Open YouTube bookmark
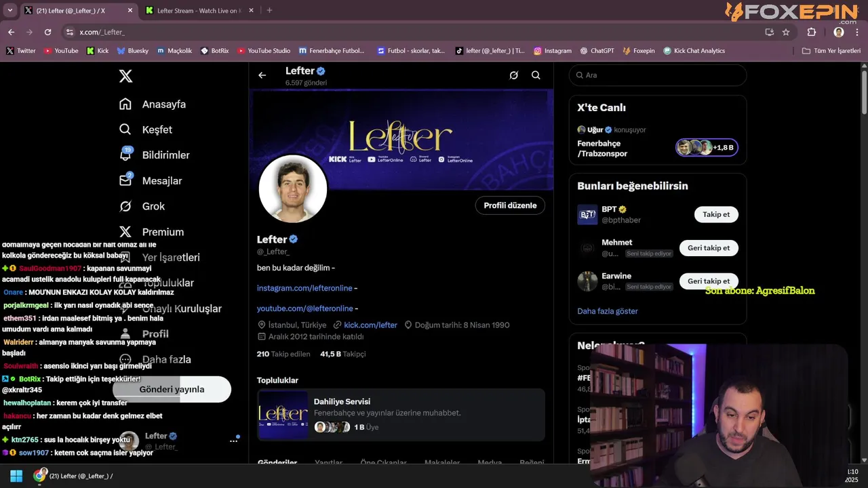 pyautogui.click(x=61, y=51)
